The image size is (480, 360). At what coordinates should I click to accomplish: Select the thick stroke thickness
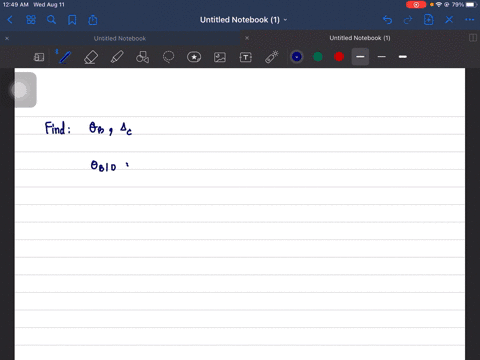pos(403,57)
